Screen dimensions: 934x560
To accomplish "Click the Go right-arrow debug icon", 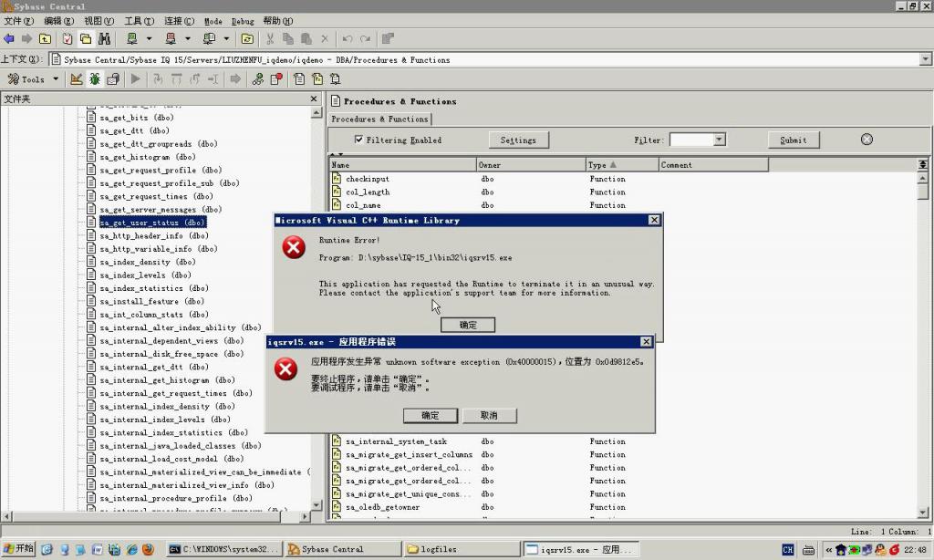I will pos(235,78).
